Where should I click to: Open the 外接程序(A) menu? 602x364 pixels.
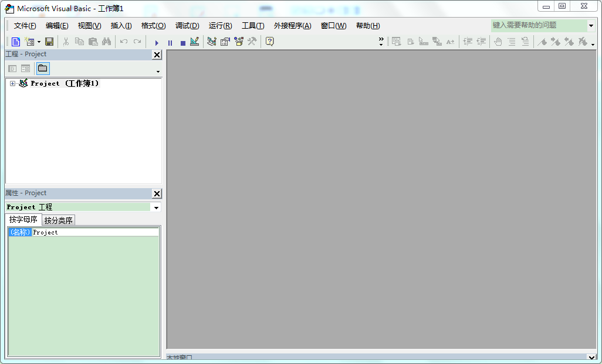[x=293, y=26]
